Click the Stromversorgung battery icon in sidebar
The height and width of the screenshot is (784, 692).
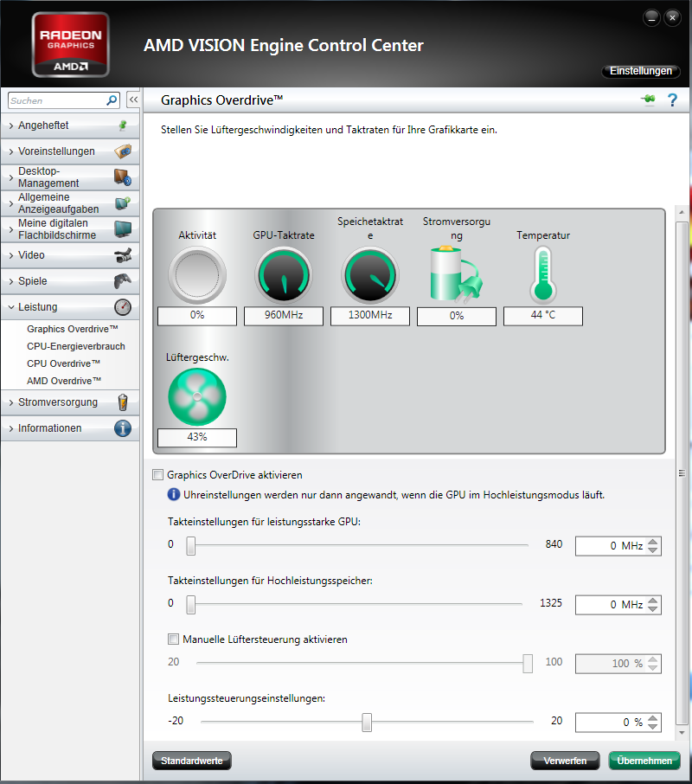point(123,402)
